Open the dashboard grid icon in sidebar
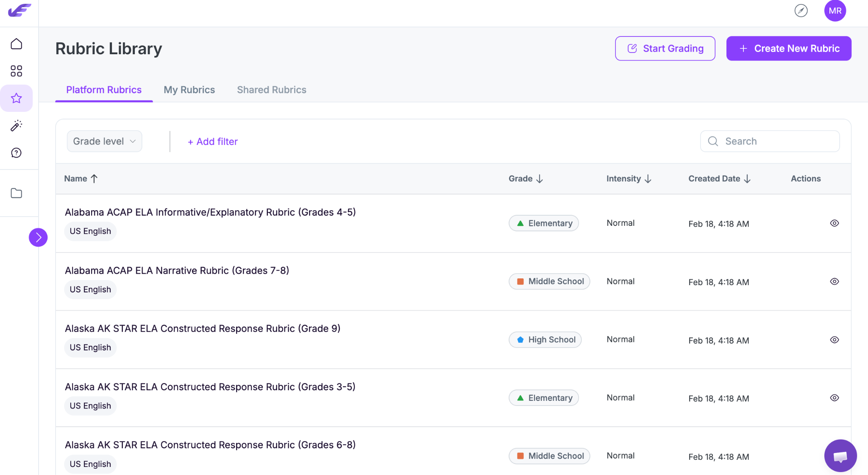Viewport: 868px width, 475px height. (x=16, y=71)
